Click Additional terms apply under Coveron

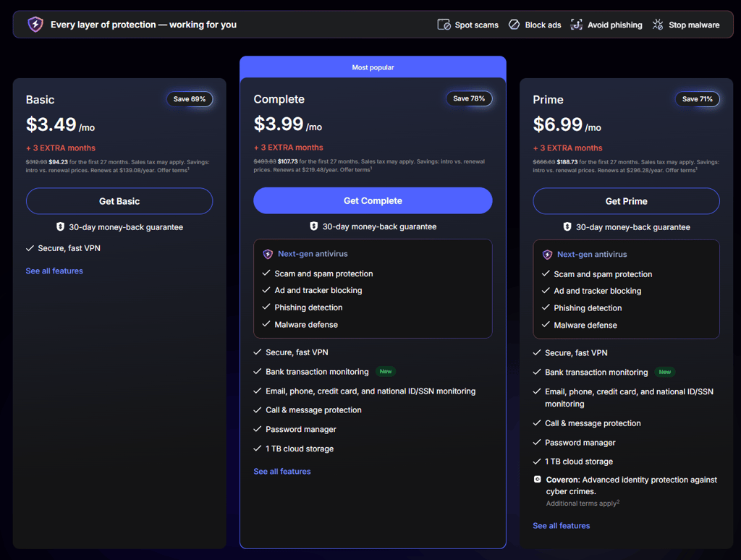583,504
